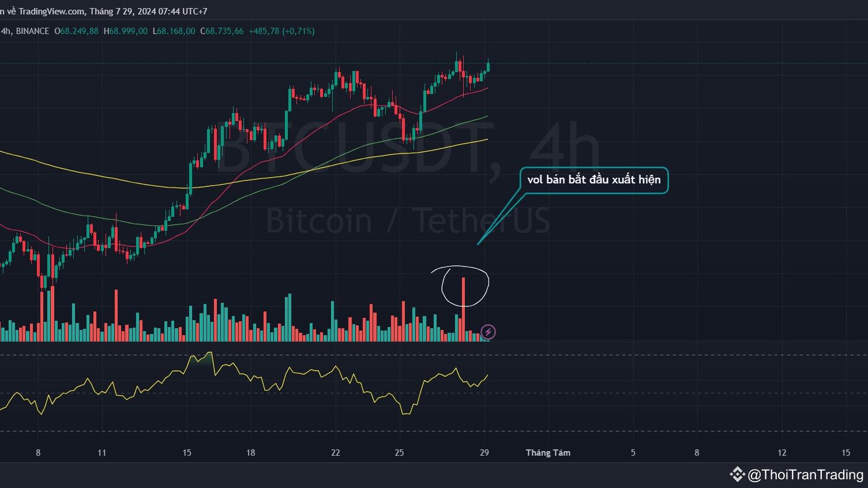Screen dimensions: 868x488
Task: Click the tall red circled volume bar
Action: (x=463, y=309)
